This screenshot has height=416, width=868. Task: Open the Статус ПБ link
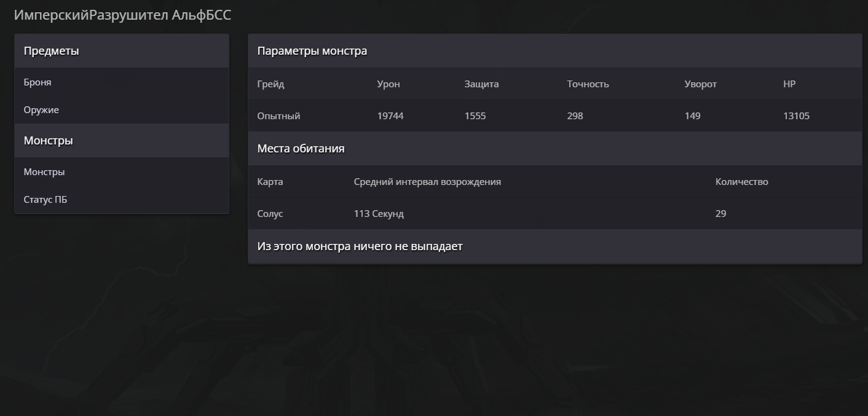coord(45,200)
